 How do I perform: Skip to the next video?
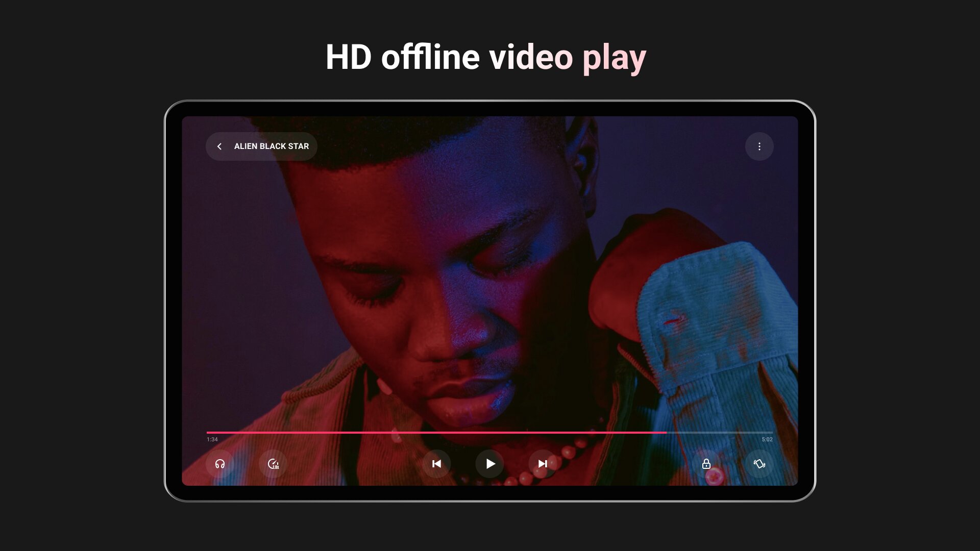pyautogui.click(x=543, y=464)
